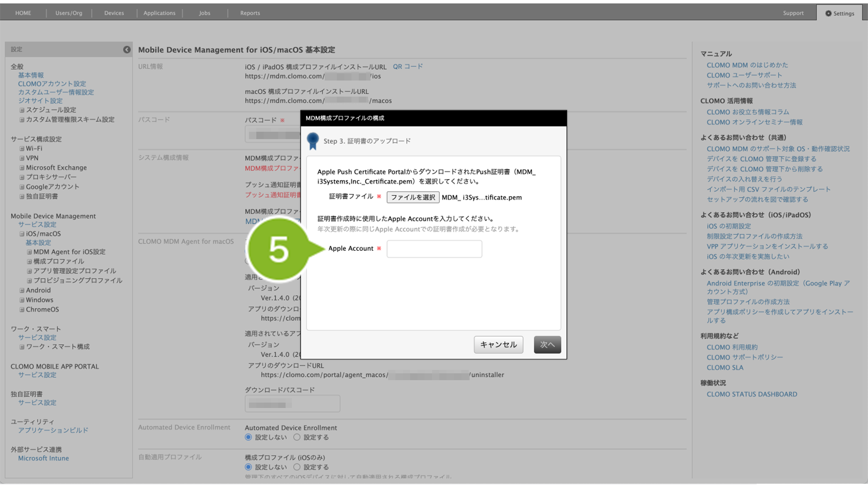This screenshot has height=488, width=868.
Task: Open the QR コード link
Action: [408, 66]
